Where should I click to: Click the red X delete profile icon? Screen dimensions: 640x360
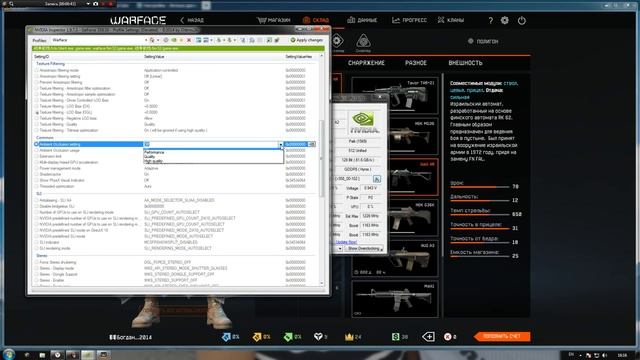189,40
